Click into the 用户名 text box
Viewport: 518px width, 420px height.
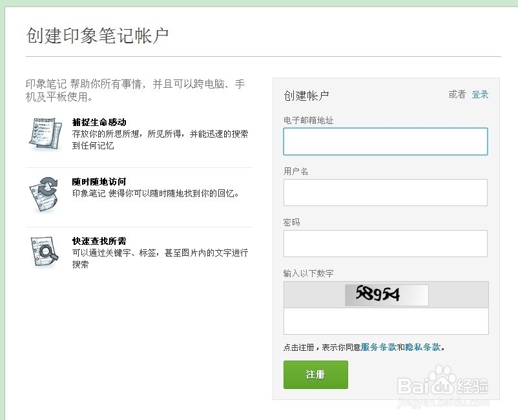[x=386, y=193]
